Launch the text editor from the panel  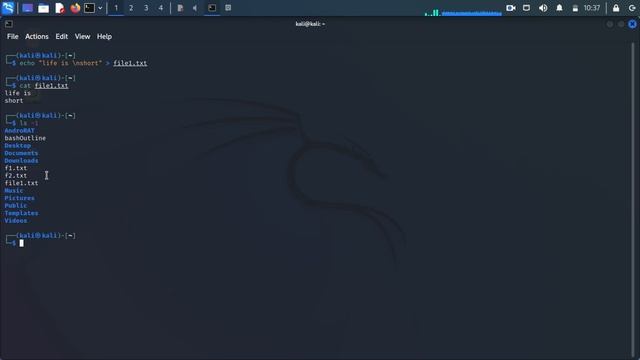[60, 8]
